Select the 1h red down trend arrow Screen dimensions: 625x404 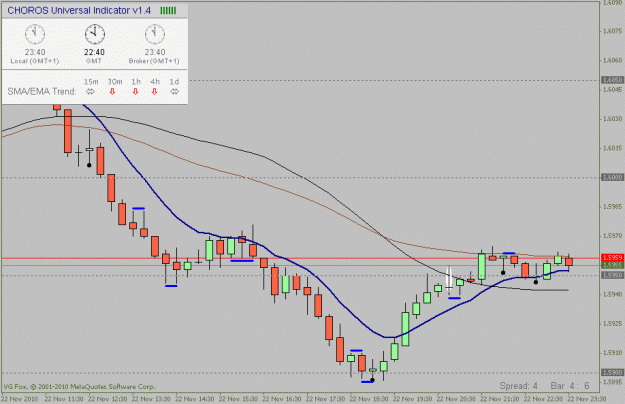(x=136, y=92)
